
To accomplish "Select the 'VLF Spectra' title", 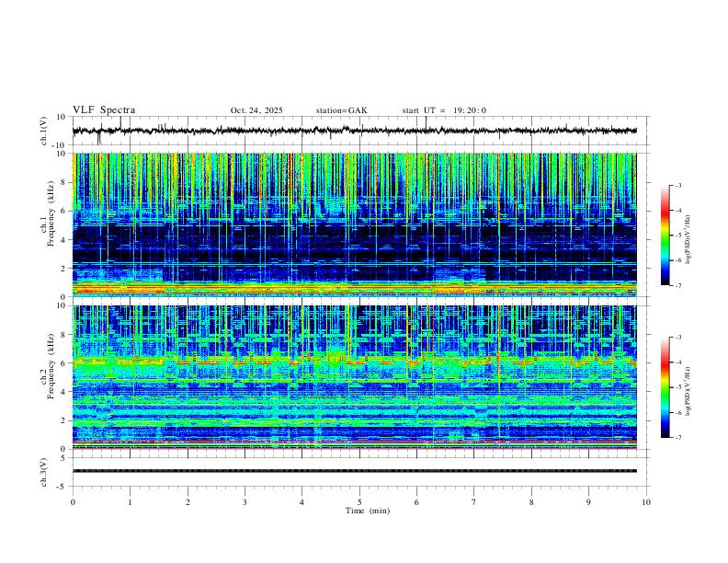I will tap(104, 110).
